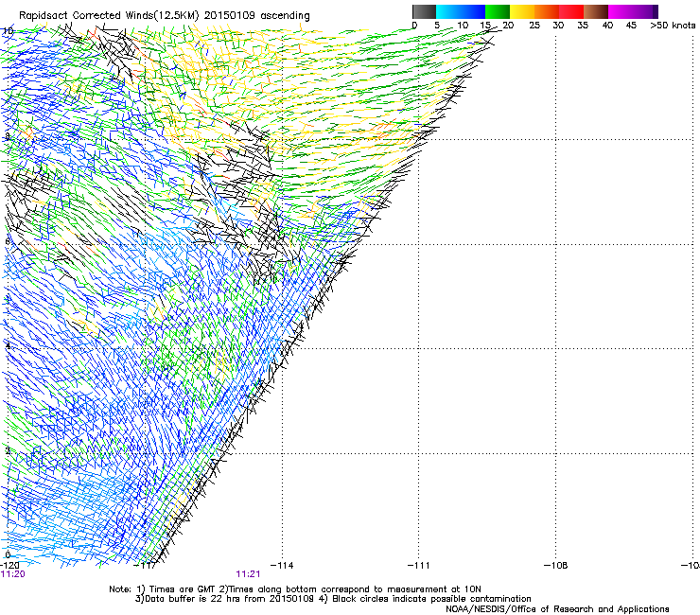
Task: Click the '>50 knots' legend label
Action: [673, 26]
